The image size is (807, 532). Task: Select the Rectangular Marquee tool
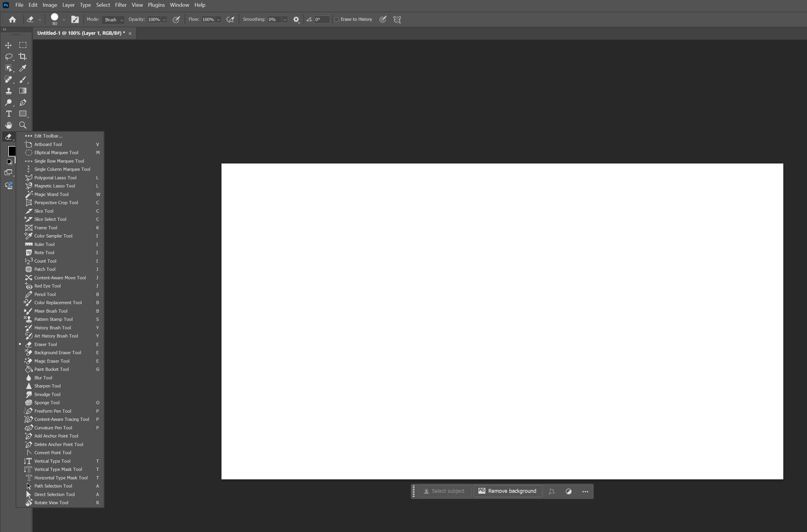(x=23, y=45)
